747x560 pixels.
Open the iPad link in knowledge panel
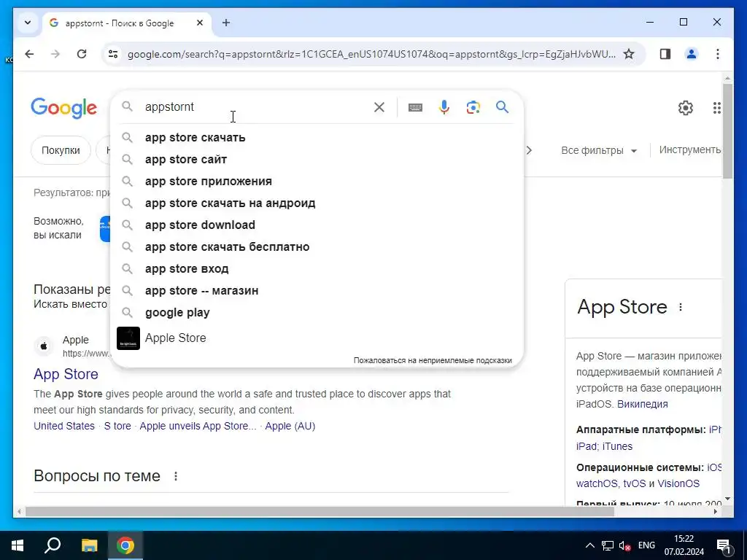click(587, 447)
